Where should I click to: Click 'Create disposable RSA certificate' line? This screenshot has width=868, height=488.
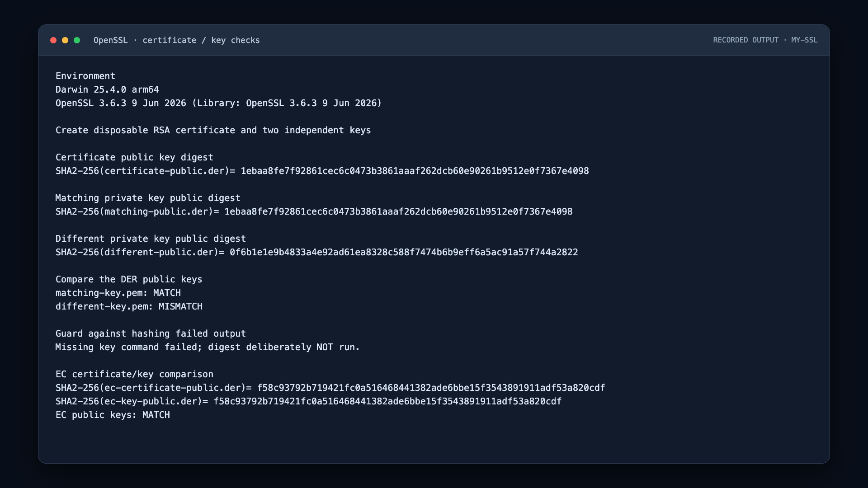pyautogui.click(x=213, y=130)
